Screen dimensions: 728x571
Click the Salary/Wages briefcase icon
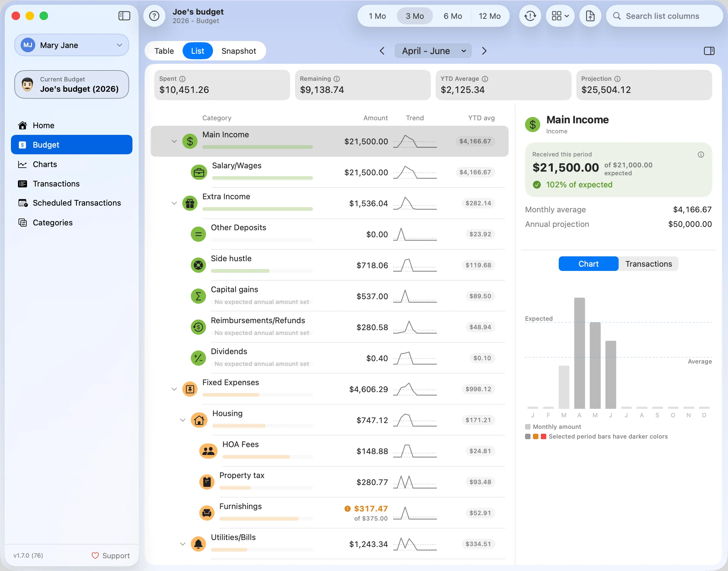coord(199,173)
